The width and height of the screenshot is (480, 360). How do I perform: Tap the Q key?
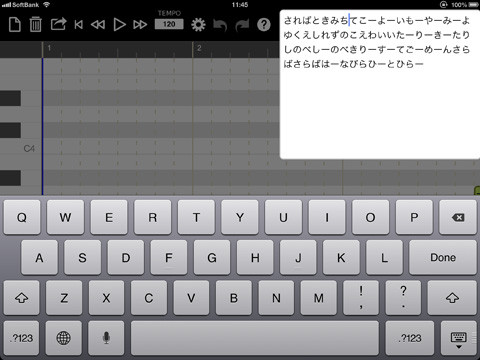point(22,217)
